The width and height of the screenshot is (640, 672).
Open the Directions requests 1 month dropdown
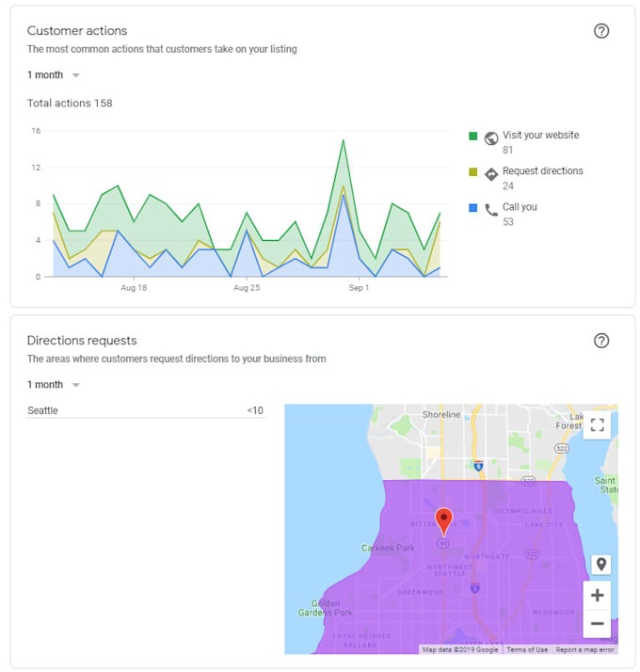pos(54,385)
